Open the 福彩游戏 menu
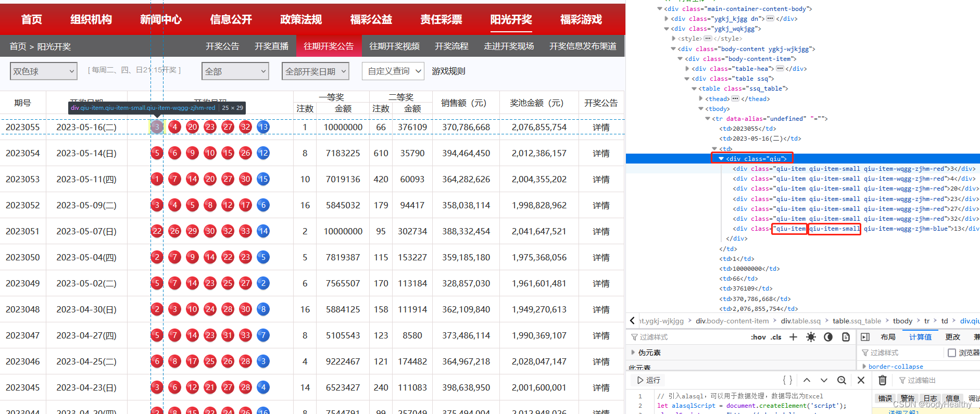The image size is (980, 414). (x=581, y=19)
